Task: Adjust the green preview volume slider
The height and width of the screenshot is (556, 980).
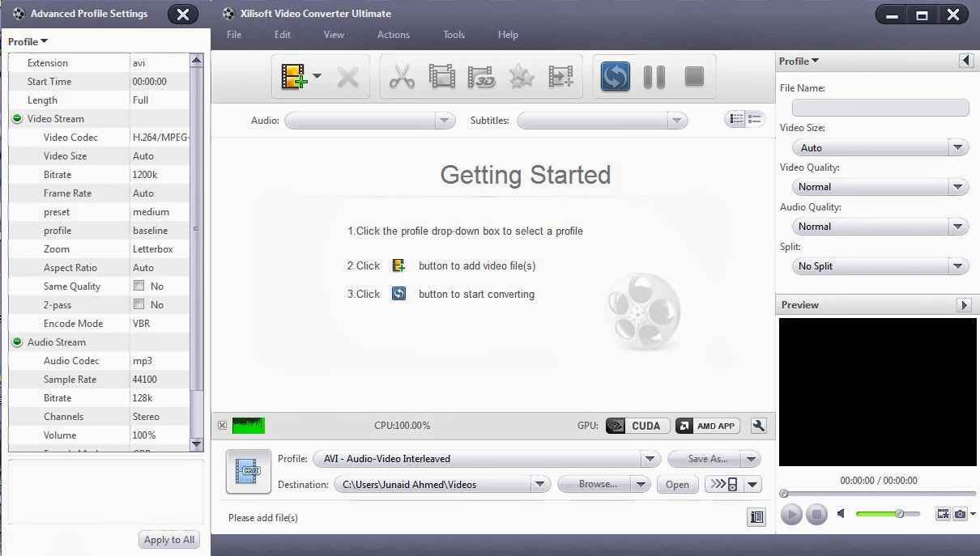Action: [888, 514]
